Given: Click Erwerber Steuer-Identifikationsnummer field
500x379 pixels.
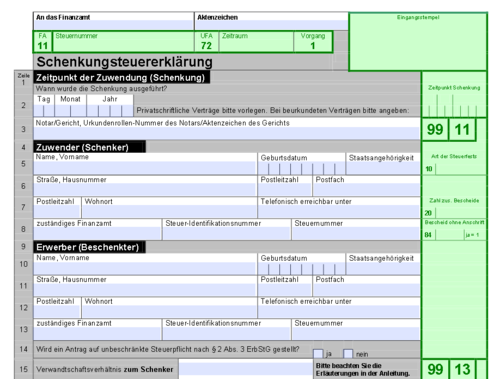Looking at the screenshot, I should pos(227,333).
